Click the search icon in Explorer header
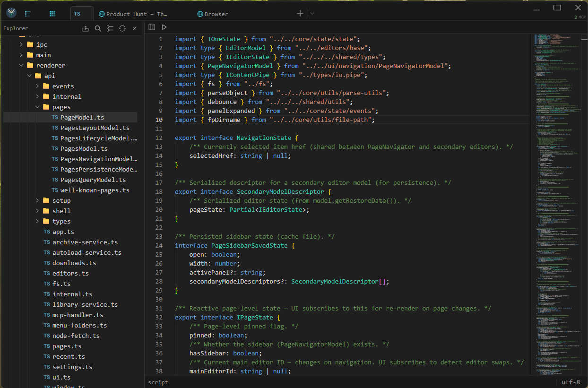 [x=98, y=28]
